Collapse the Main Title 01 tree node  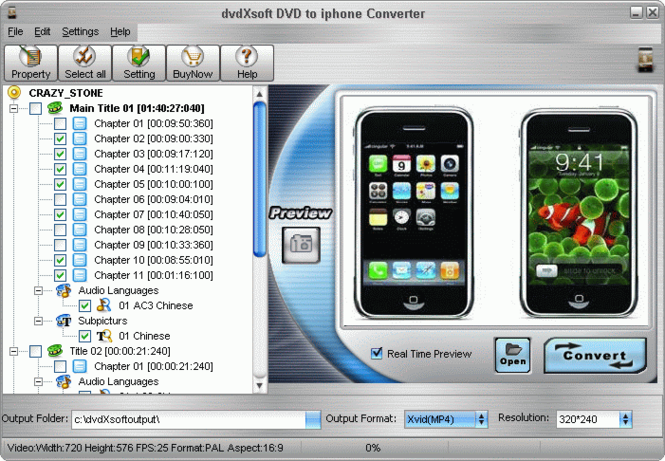(x=14, y=109)
